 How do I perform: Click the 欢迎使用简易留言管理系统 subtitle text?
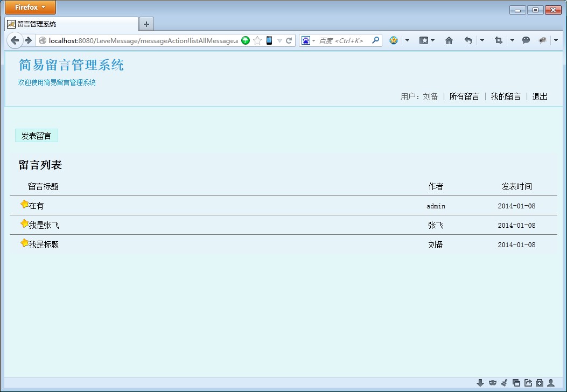pos(57,82)
